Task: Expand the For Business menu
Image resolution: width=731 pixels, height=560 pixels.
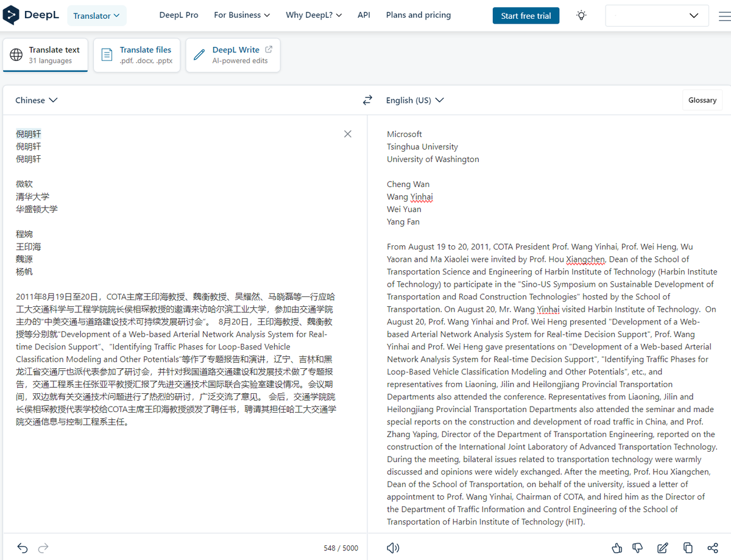Action: pos(242,15)
